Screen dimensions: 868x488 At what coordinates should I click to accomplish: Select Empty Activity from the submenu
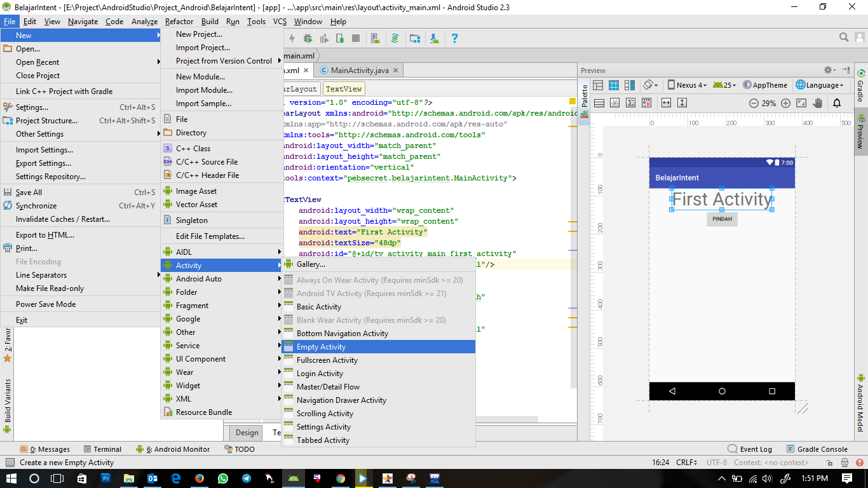pos(379,347)
